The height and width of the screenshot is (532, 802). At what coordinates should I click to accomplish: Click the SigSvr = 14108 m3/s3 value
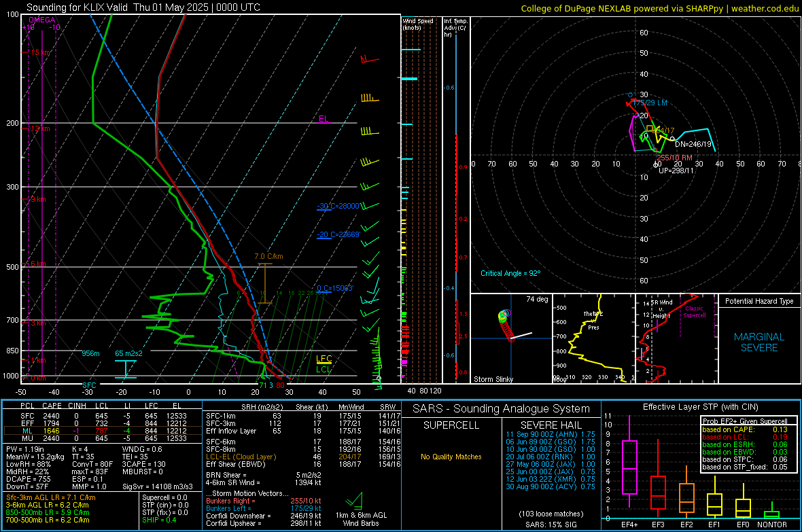pos(158,486)
